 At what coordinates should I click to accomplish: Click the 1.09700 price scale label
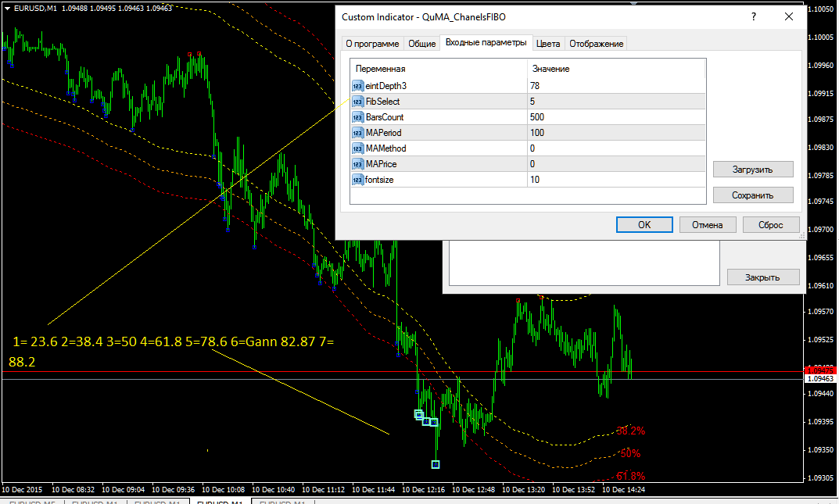[x=821, y=229]
